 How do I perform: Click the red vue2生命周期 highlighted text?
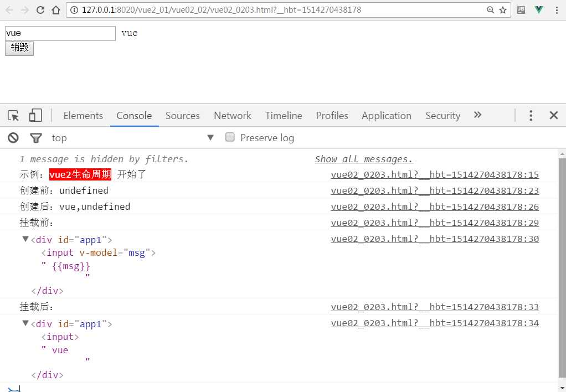point(80,174)
